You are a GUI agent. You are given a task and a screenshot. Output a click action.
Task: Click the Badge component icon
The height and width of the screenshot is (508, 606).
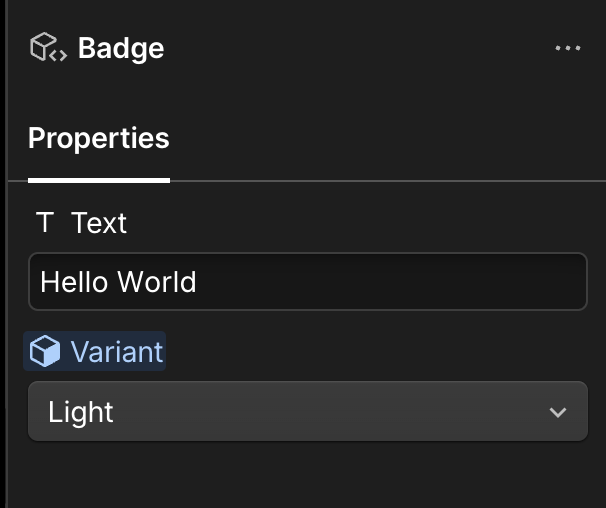click(x=47, y=48)
